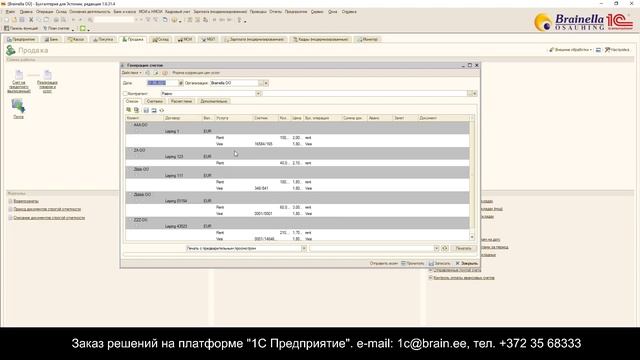
Task: Expand the Контрагент comparison type dropdown
Action: pos(258,93)
